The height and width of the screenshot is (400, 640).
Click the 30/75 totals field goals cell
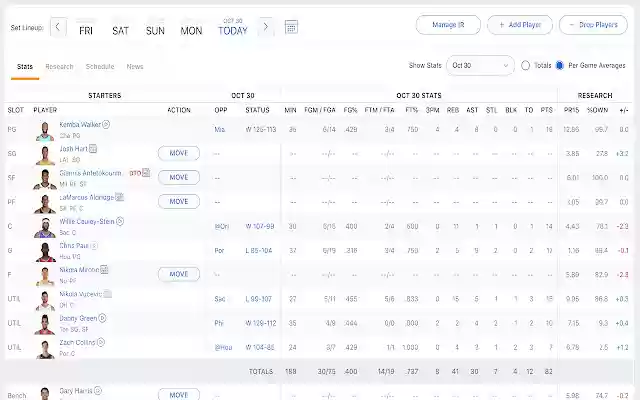click(x=327, y=371)
